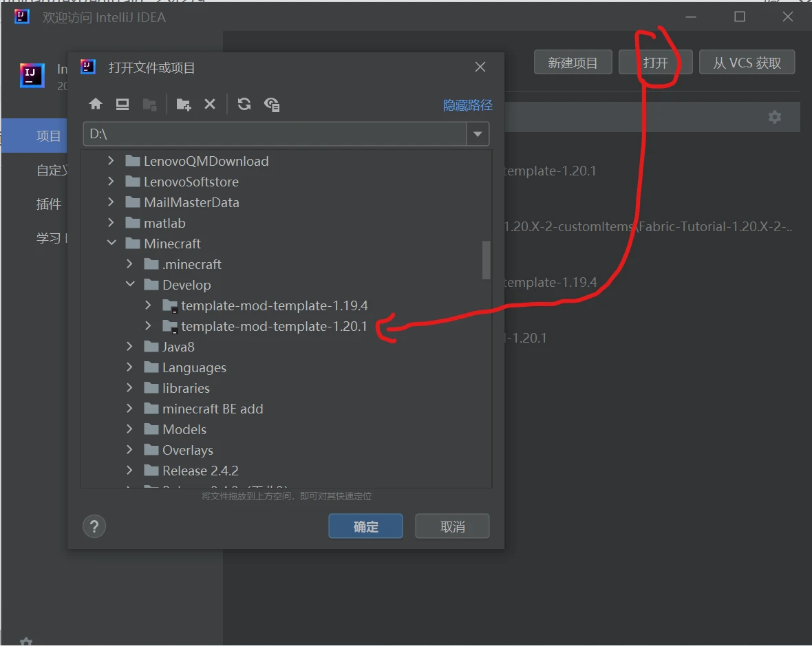This screenshot has width=812, height=646.
Task: Open the help question mark button
Action: (94, 526)
